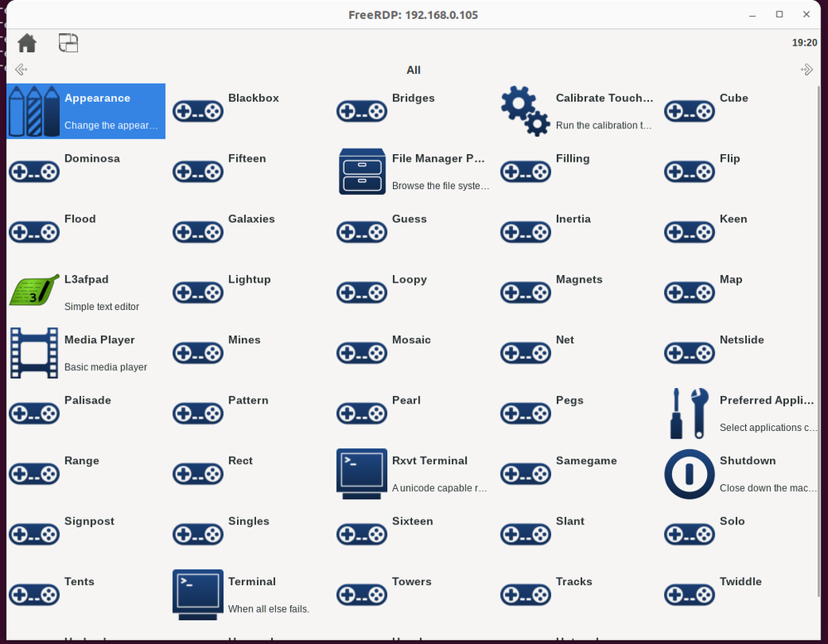The width and height of the screenshot is (828, 644).
Task: Open L3afpad text editor icon
Action: pyautogui.click(x=34, y=290)
